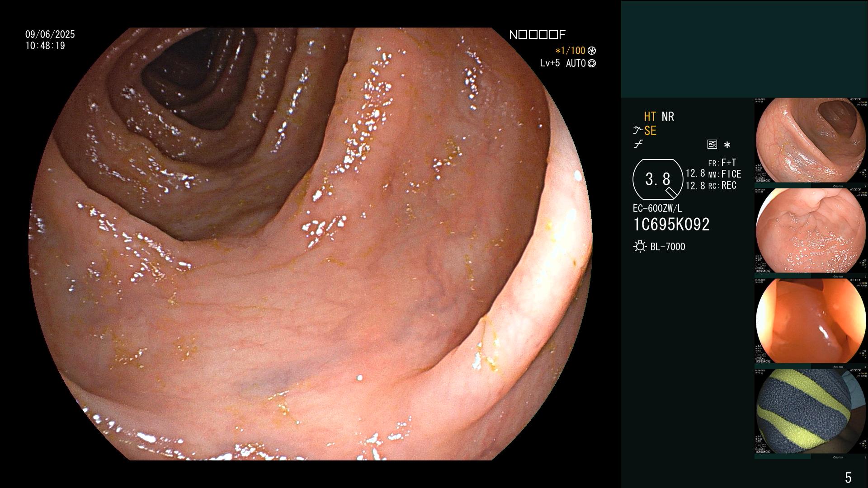The image size is (868, 488).
Task: Select the serial number 1C695K092
Action: [x=671, y=225]
